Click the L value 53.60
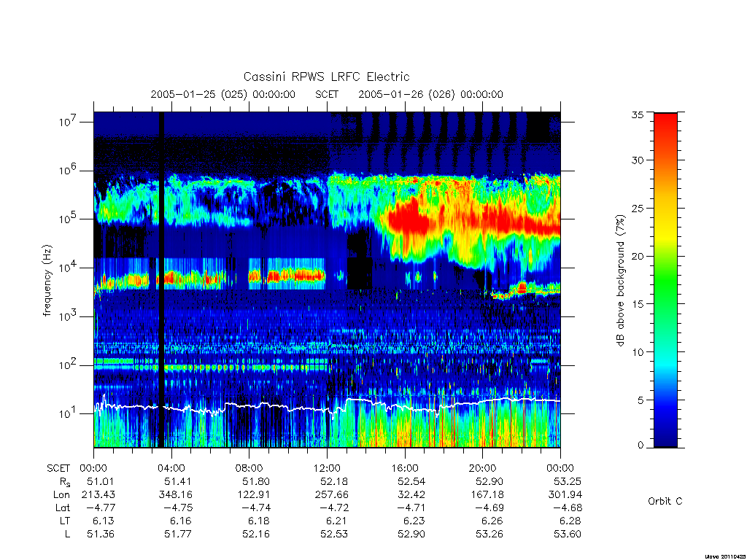 pyautogui.click(x=568, y=534)
